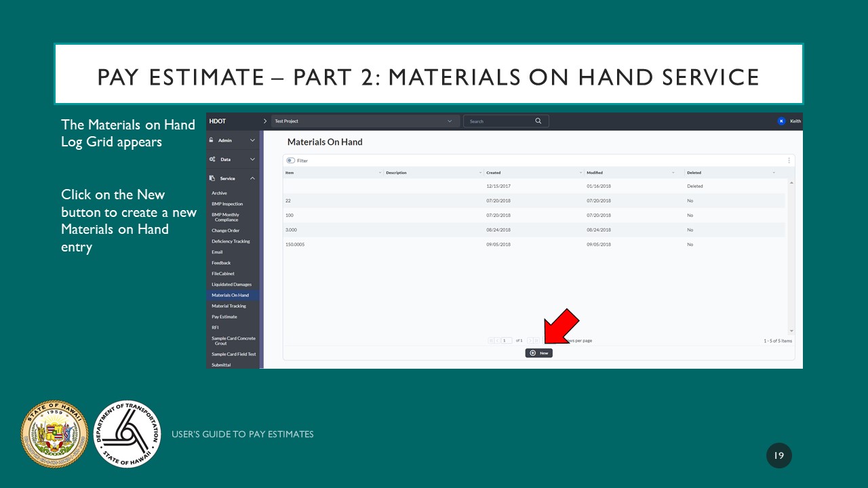The image size is (868, 488).
Task: Click the scrollbar up arrow in grid
Action: 791,183
